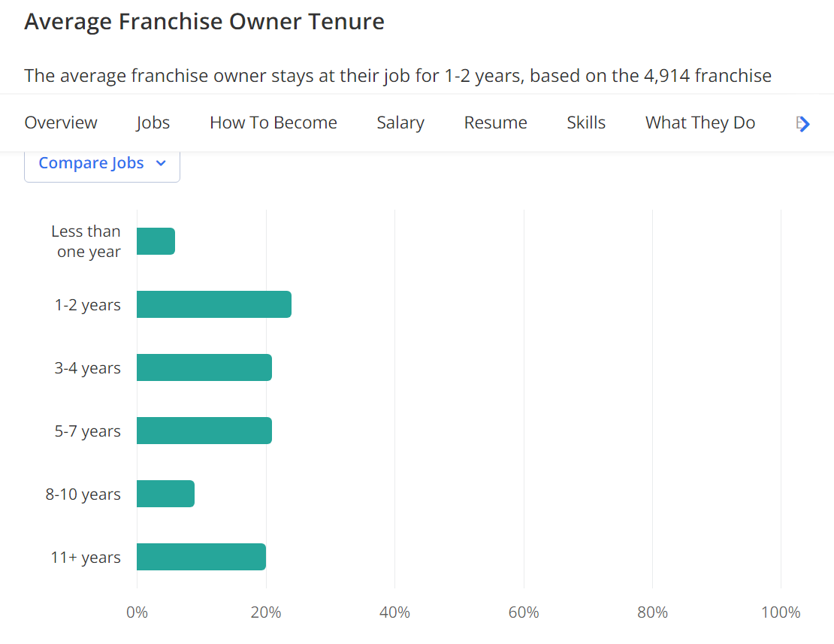
Task: Click the "Less than one year" bar
Action: [156, 241]
